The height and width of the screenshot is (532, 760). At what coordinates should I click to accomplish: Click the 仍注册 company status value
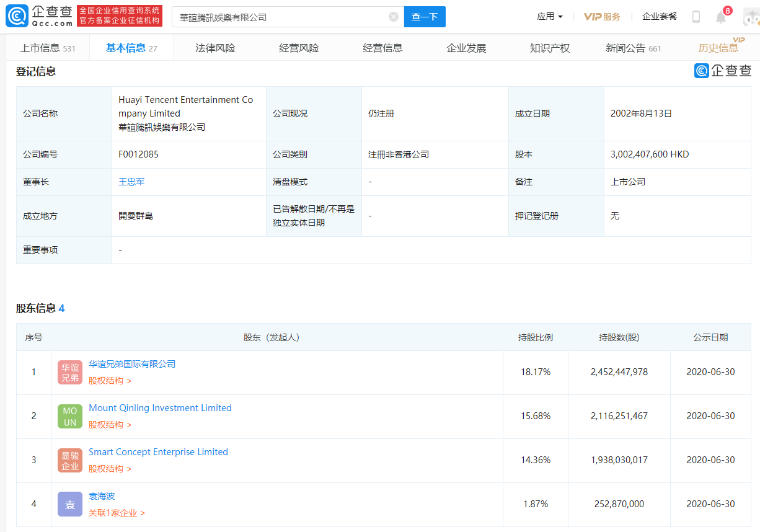381,113
